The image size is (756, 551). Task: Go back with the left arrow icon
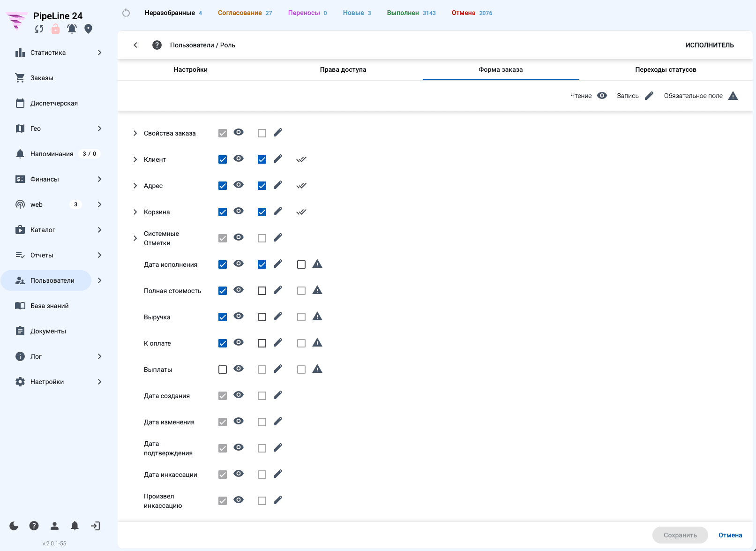135,45
